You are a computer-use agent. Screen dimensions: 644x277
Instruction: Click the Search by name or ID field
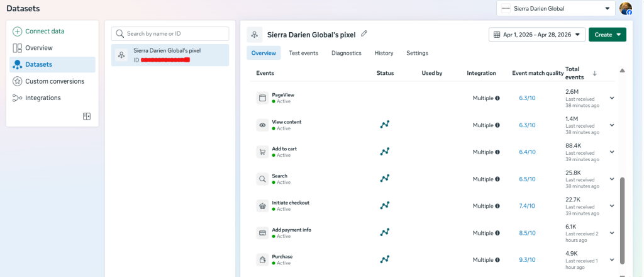170,34
